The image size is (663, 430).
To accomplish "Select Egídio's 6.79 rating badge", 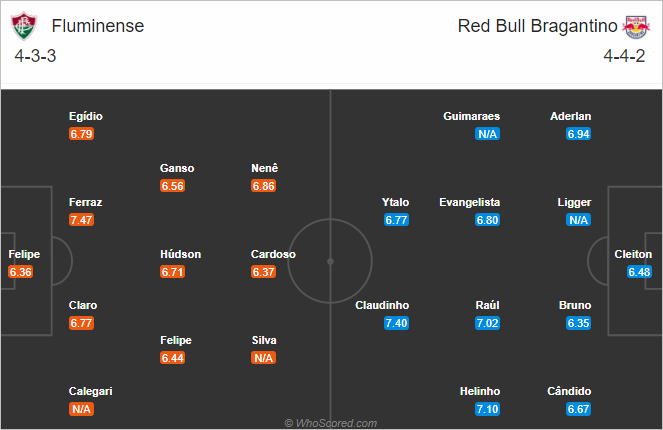I will (81, 134).
